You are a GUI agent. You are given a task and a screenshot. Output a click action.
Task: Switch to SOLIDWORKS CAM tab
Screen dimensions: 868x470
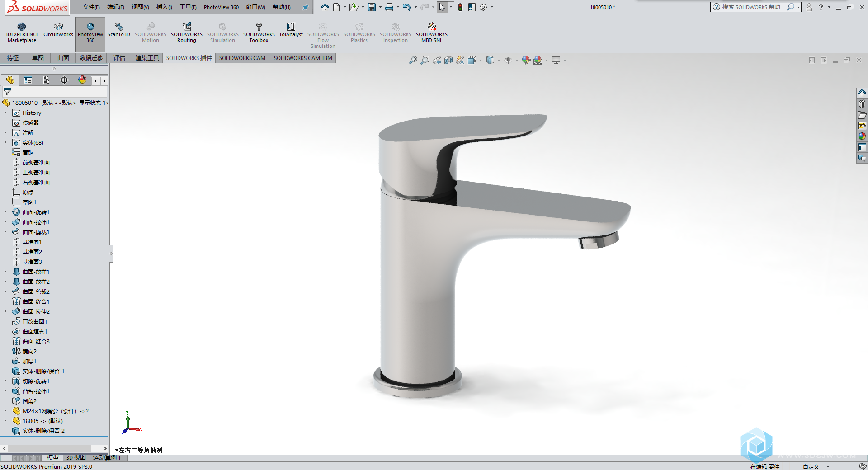242,58
